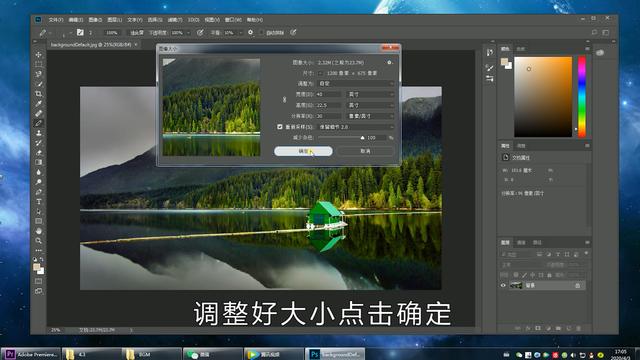
Task: Click the Quick Mask mode icon
Action: click(x=39, y=281)
